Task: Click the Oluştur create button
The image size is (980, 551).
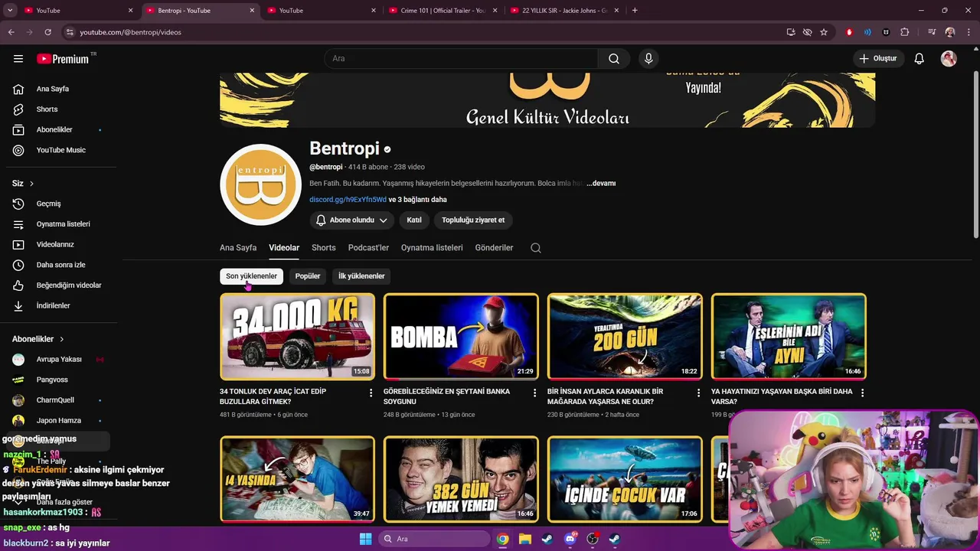Action: click(878, 58)
